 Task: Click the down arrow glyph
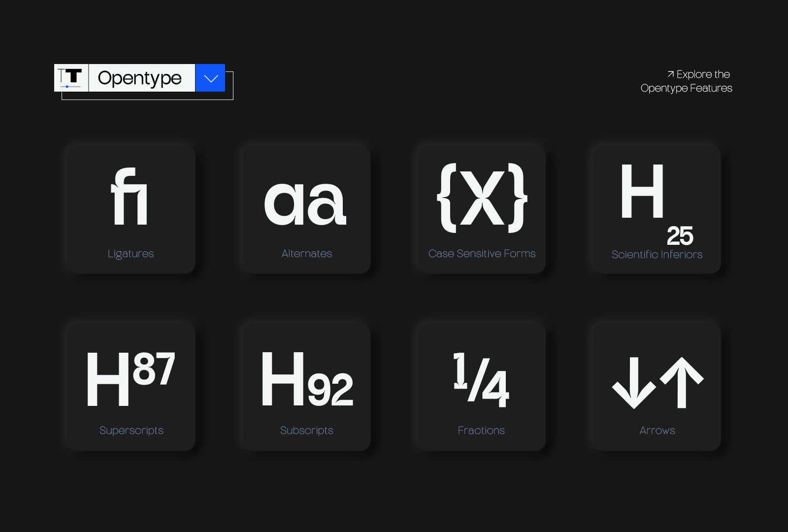click(x=634, y=383)
